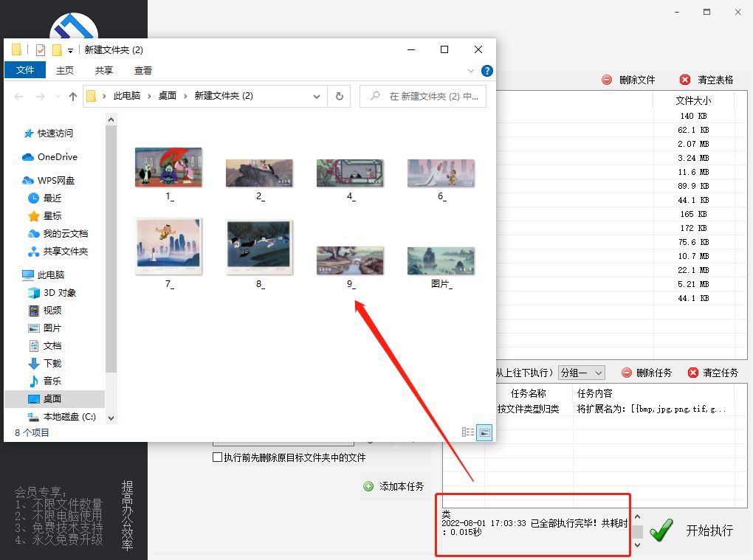
Task: Open recent locations dropdown arrow
Action: point(58,97)
